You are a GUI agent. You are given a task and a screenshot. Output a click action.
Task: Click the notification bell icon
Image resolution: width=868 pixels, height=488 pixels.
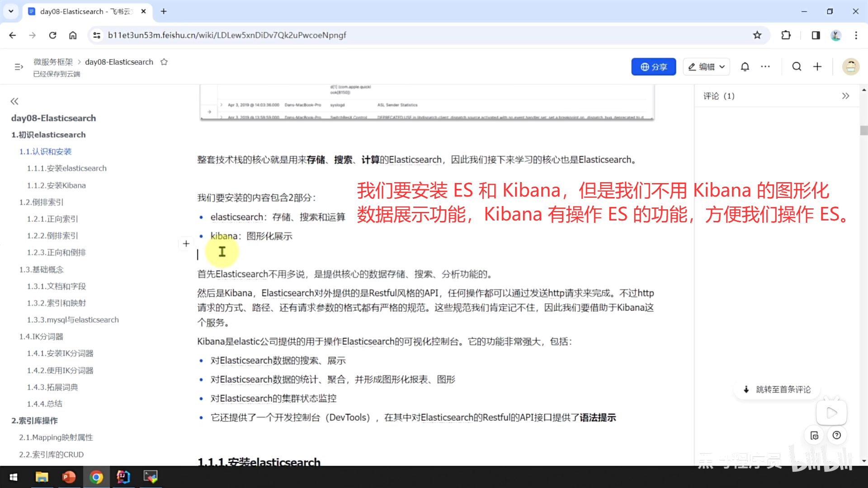[x=745, y=67]
